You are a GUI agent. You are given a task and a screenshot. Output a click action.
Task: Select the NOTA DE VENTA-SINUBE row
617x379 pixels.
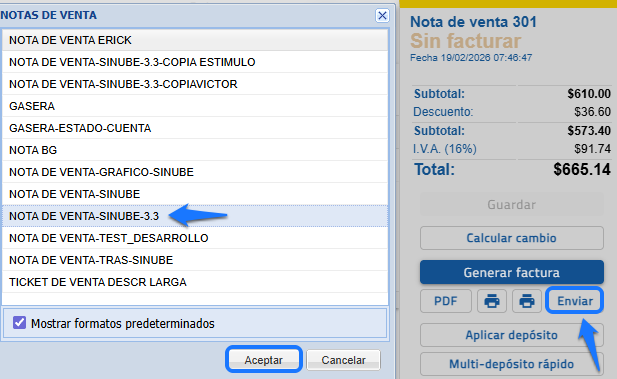pos(195,194)
